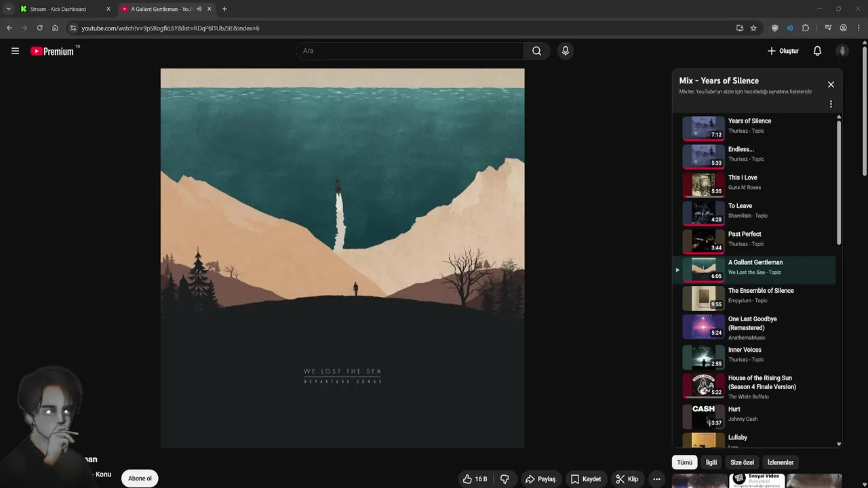
Task: Save the video with Kaydet
Action: pos(586,479)
